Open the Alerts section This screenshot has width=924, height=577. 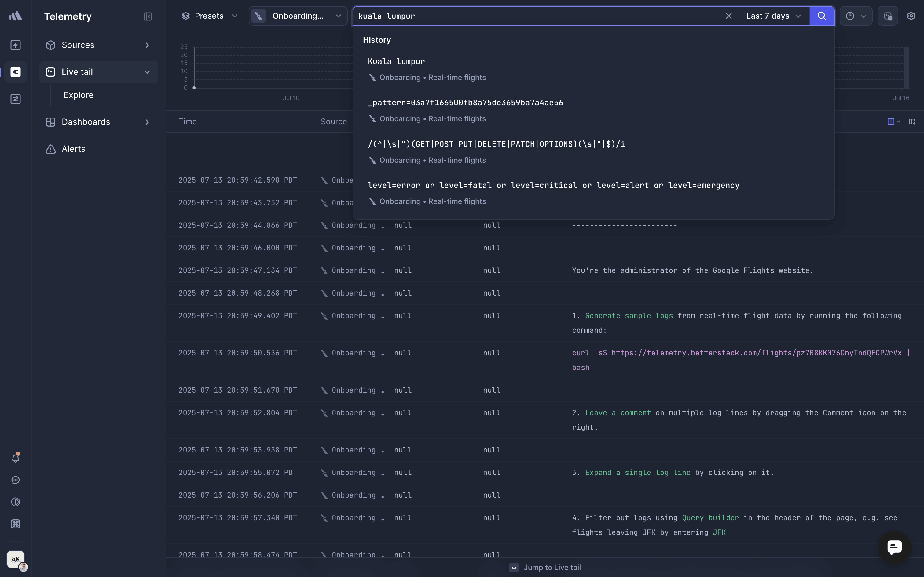tap(73, 149)
